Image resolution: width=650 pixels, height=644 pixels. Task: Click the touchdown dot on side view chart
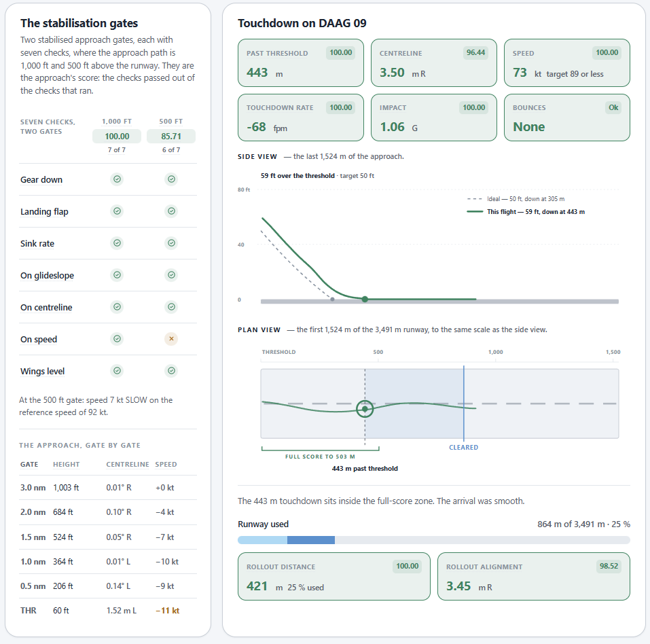point(365,299)
